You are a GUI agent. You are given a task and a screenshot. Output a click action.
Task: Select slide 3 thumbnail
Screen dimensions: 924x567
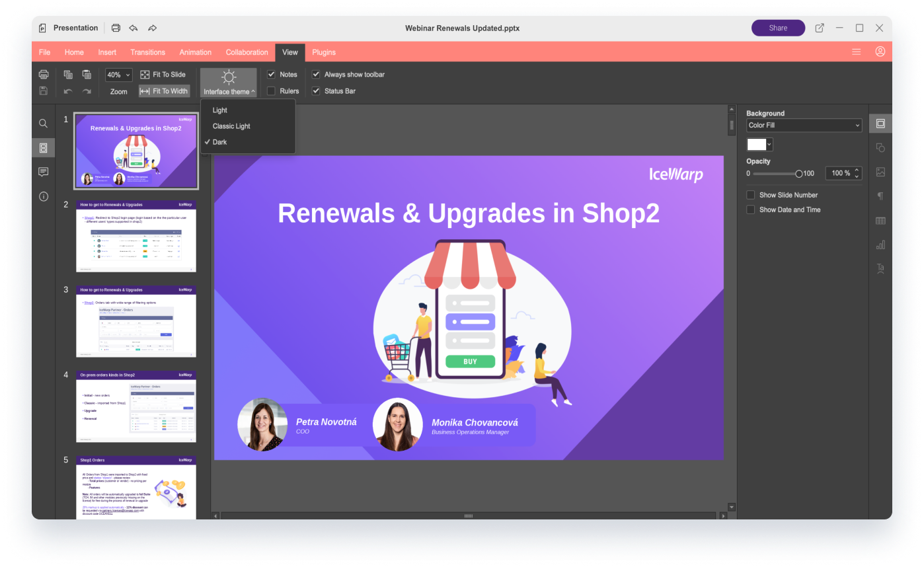pos(135,322)
